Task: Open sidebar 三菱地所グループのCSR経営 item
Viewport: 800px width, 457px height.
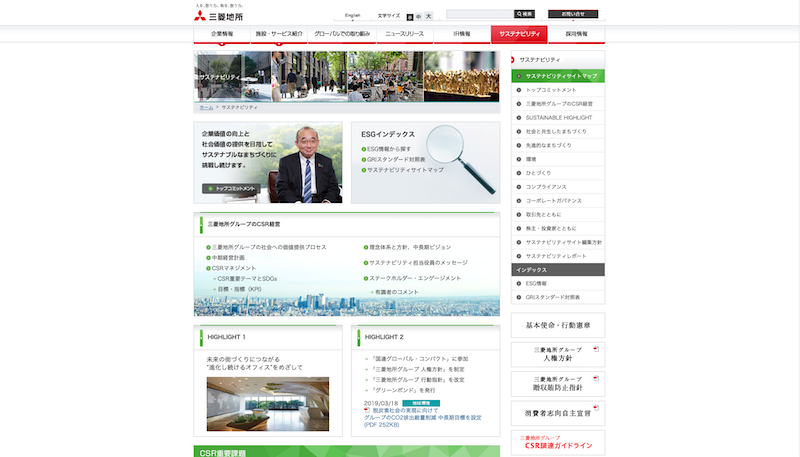Action: click(559, 104)
